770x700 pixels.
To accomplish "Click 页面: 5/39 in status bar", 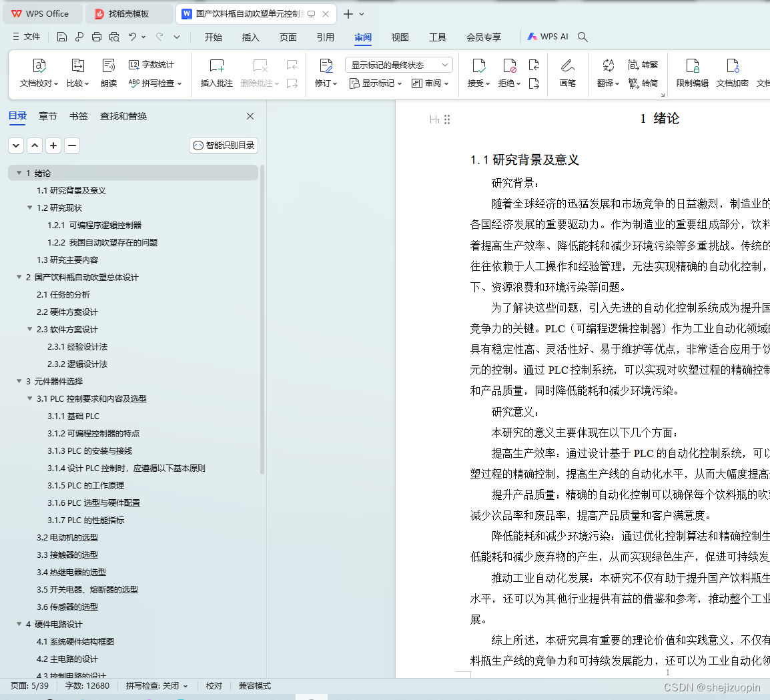I will pos(29,686).
